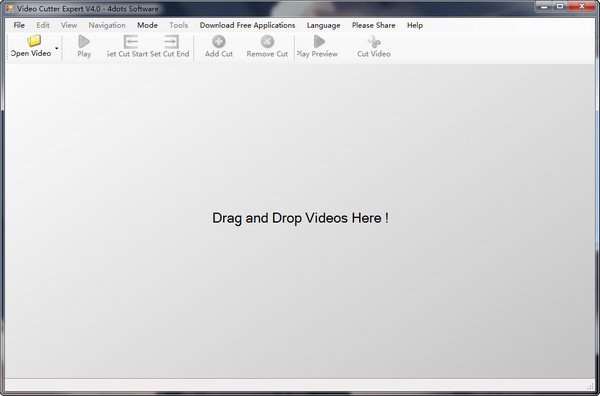This screenshot has height=396, width=600.
Task: Expand the Open Video dropdown arrow
Action: tap(57, 48)
